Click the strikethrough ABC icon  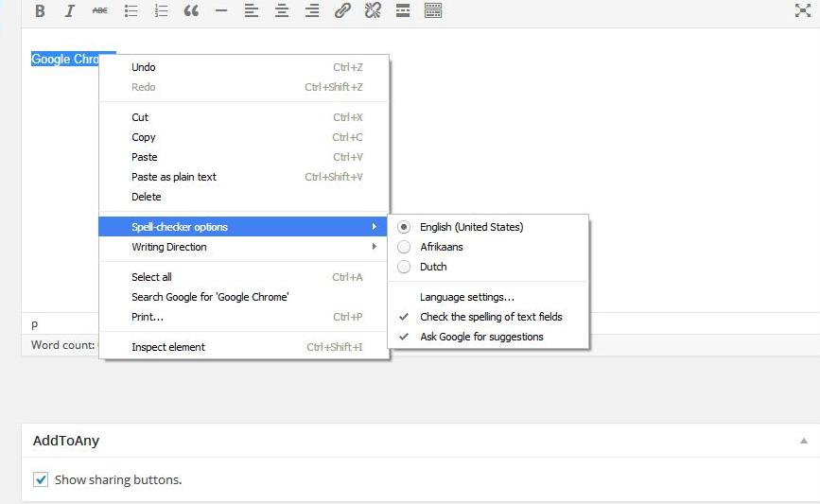[x=99, y=11]
